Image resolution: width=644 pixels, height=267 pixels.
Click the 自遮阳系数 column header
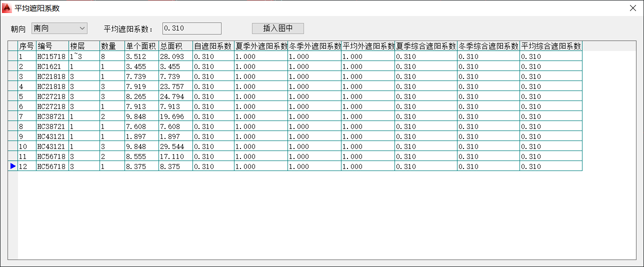pos(213,46)
